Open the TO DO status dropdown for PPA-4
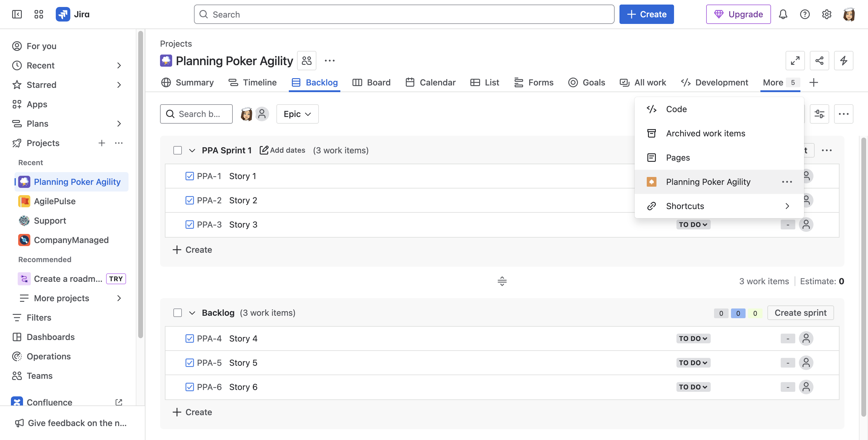The image size is (868, 440). [x=693, y=338]
